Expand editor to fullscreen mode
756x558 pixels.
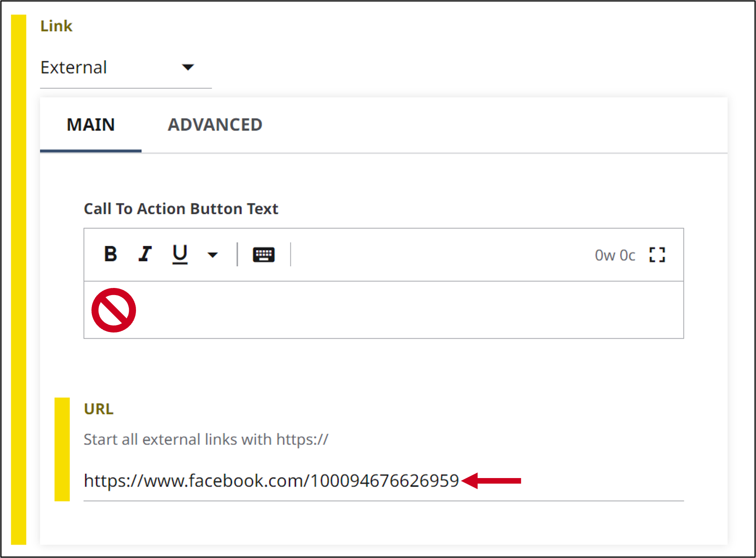[657, 255]
